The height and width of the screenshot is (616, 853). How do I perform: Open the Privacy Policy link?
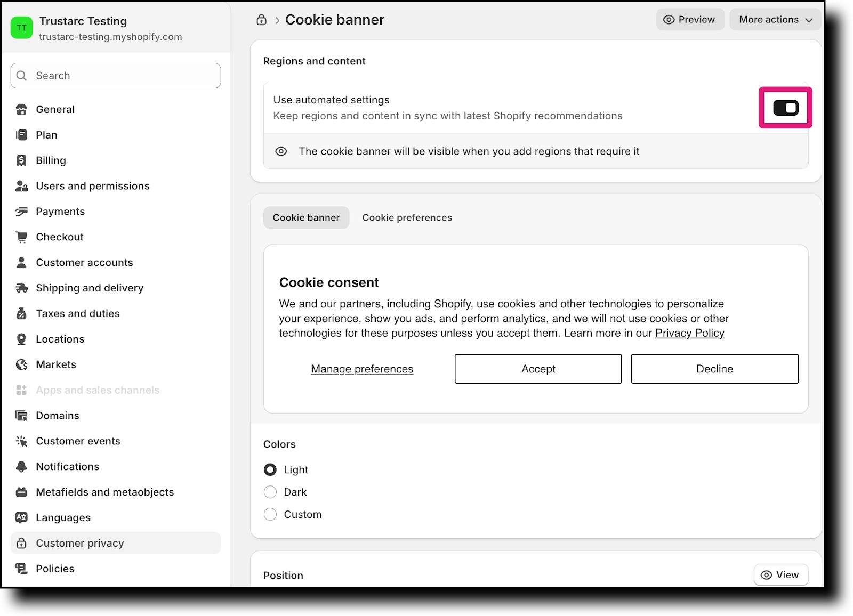[689, 333]
